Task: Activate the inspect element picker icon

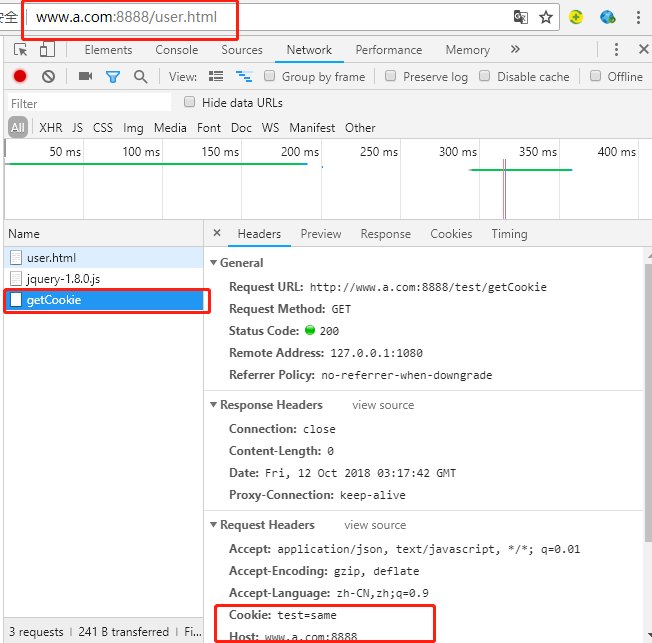Action: click(x=20, y=49)
